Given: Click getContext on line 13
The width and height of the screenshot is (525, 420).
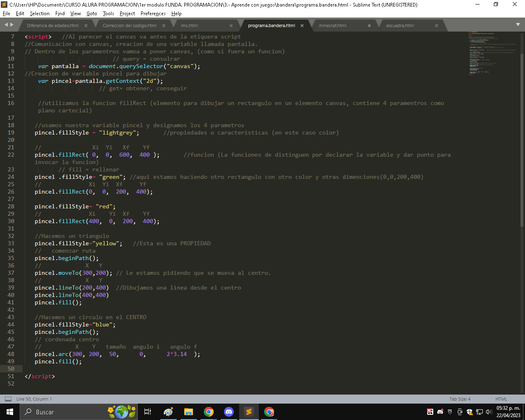Looking at the screenshot, I should click(123, 81).
